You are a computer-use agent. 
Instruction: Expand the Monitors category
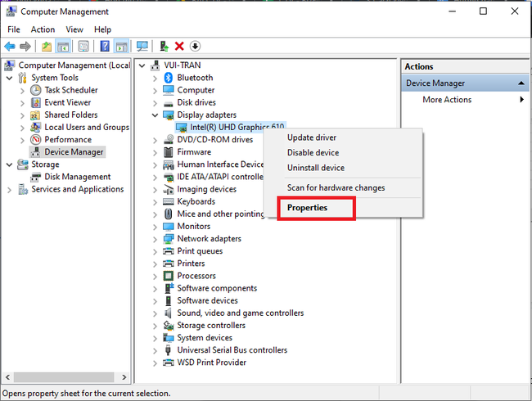pos(155,227)
